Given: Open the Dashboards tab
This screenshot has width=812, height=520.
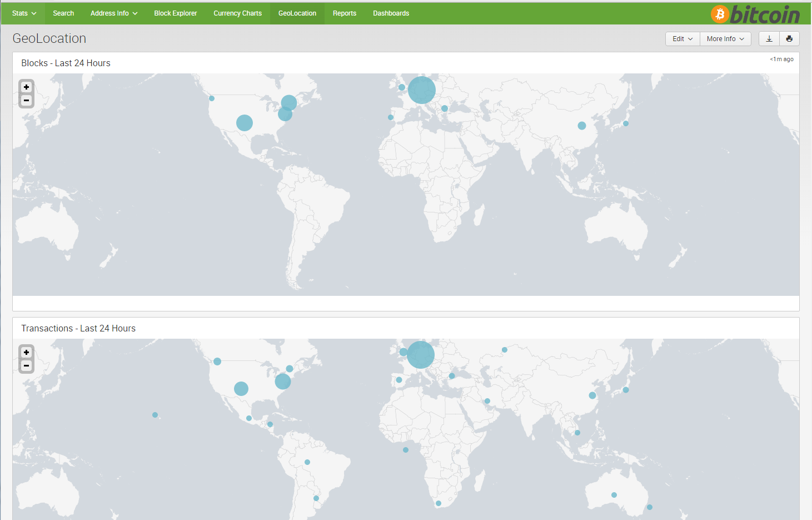Looking at the screenshot, I should 391,13.
